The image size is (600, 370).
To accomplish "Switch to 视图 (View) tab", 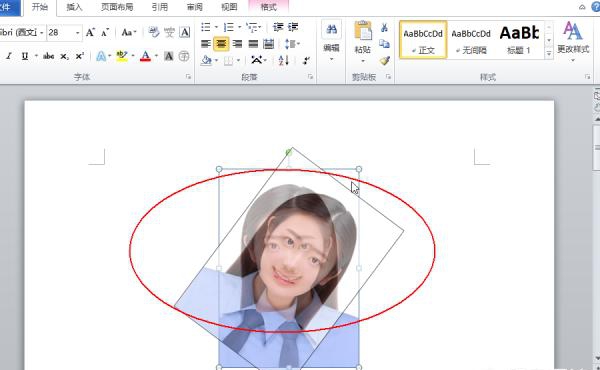I will (x=229, y=7).
